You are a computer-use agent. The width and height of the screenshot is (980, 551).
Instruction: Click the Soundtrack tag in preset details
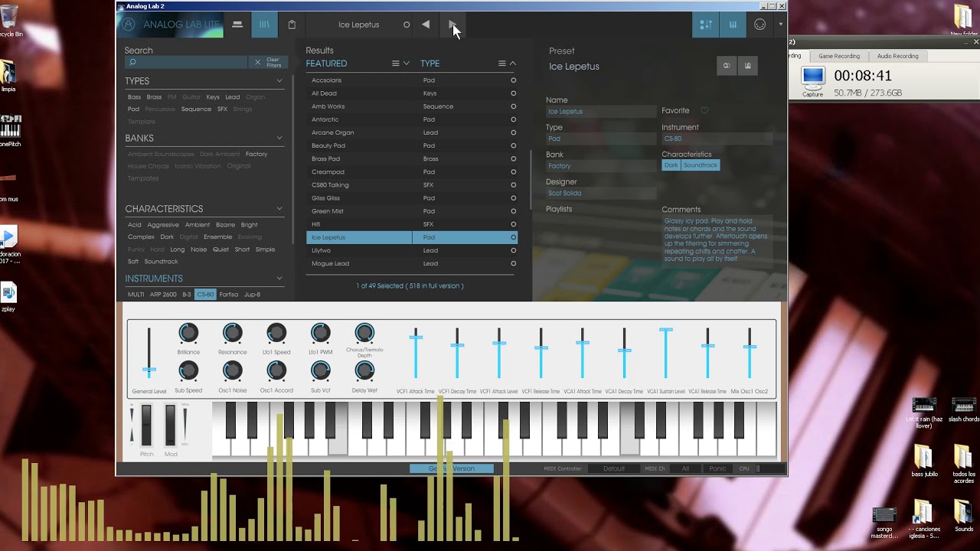[701, 165]
